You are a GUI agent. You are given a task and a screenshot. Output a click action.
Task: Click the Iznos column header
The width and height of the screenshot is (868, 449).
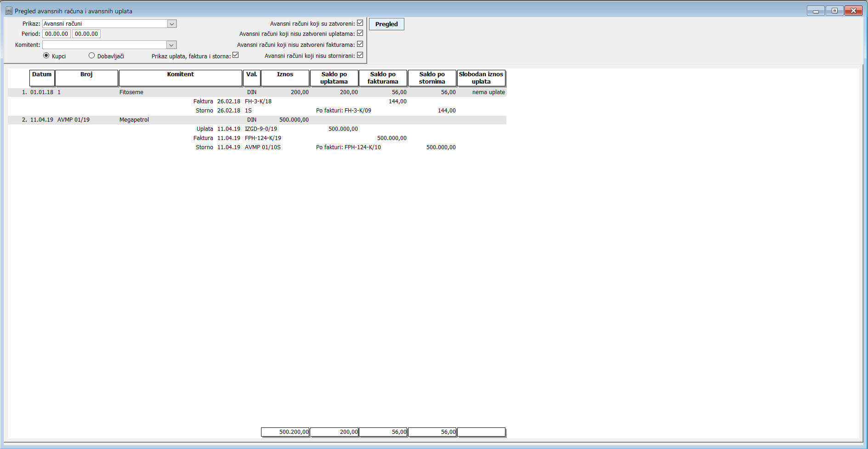coord(285,78)
